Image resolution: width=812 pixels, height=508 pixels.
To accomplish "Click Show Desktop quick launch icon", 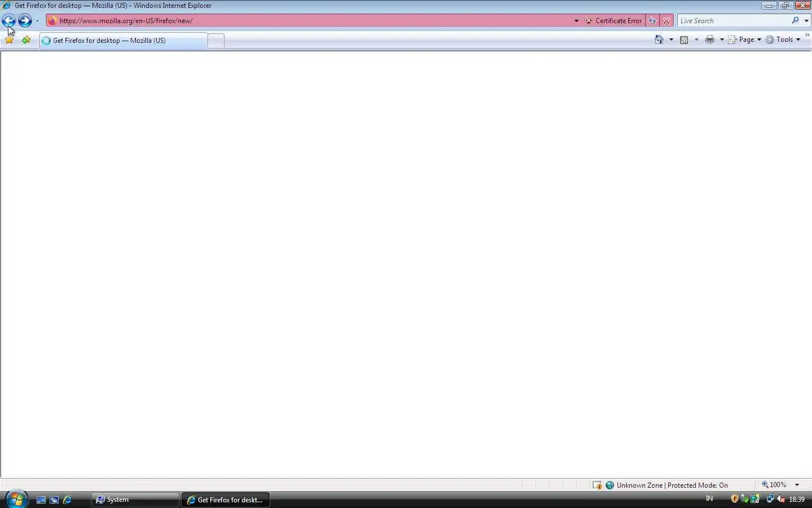I will (41, 500).
